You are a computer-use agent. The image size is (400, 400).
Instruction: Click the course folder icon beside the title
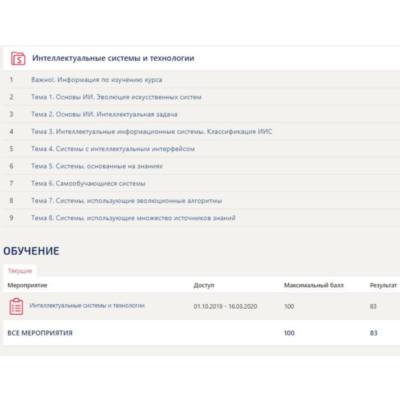click(18, 58)
